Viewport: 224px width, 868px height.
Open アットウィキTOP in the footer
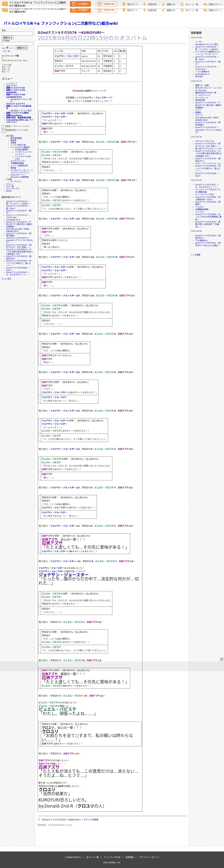click(112, 857)
